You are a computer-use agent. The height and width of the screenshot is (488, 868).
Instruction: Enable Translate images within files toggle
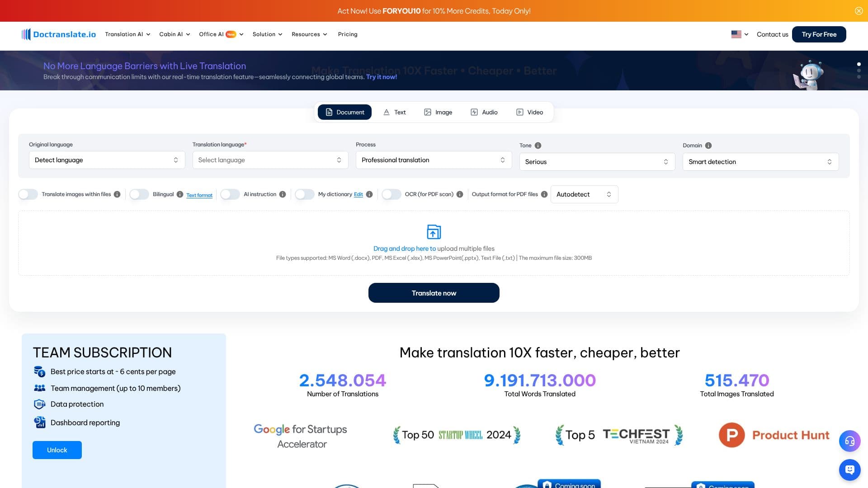[x=28, y=194]
